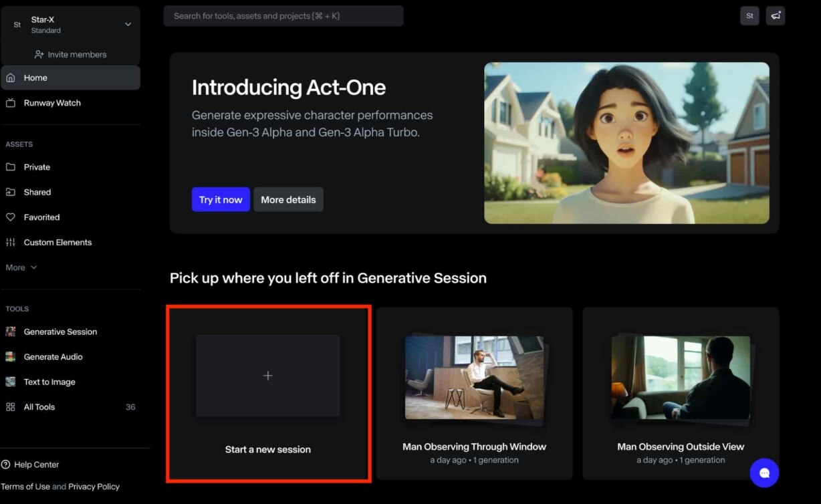Open Favorited assets
Viewport: 821px width, 504px height.
tap(70, 217)
